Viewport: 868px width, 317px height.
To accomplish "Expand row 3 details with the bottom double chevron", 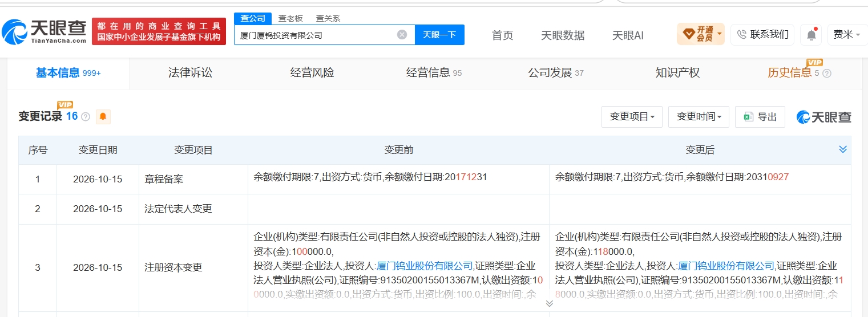I will pos(549,303).
